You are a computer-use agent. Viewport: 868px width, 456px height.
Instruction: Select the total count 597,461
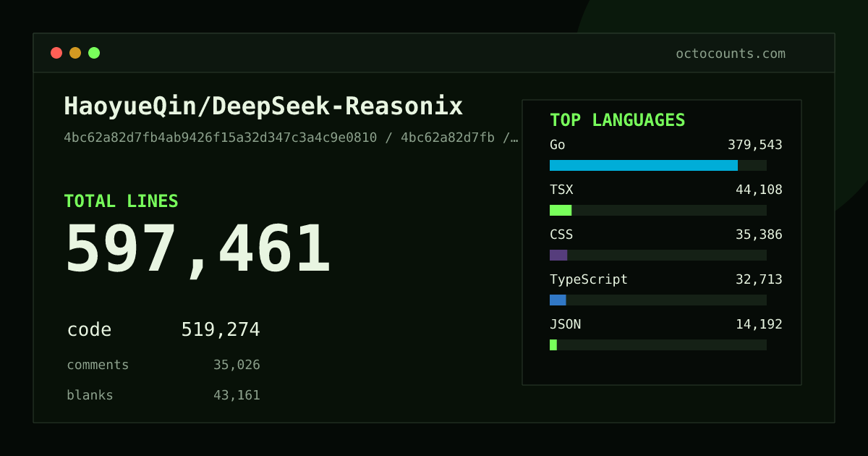click(198, 250)
